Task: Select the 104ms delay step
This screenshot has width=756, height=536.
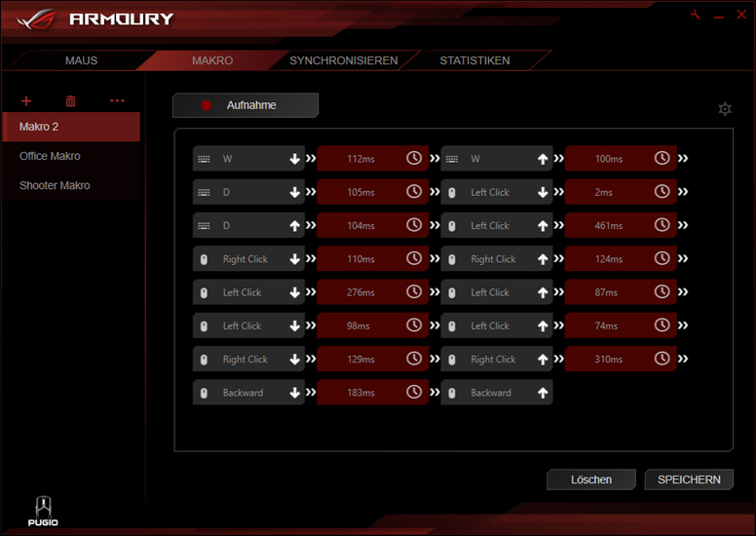Action: (x=373, y=225)
